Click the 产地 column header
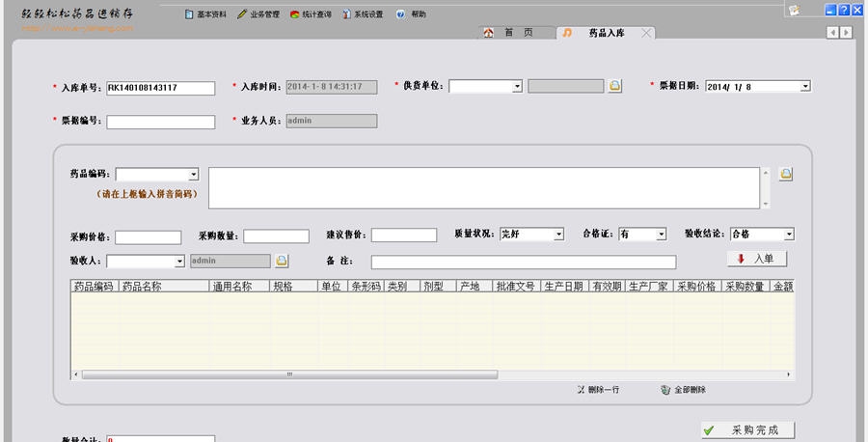This screenshot has height=442, width=868. coord(475,287)
